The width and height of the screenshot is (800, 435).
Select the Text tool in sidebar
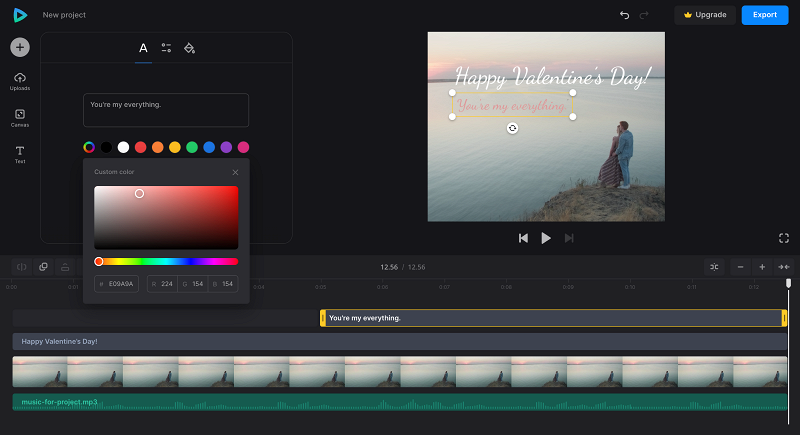20,154
